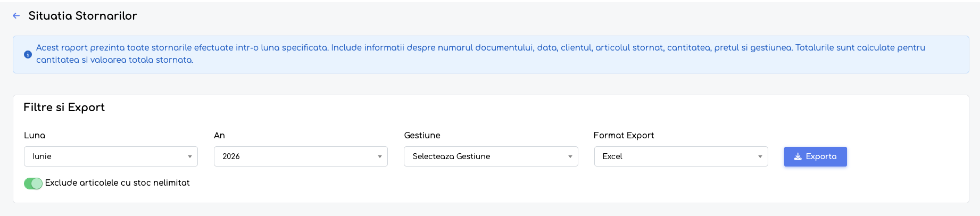Click the caret arrow in Gestiune selector

pos(570,156)
